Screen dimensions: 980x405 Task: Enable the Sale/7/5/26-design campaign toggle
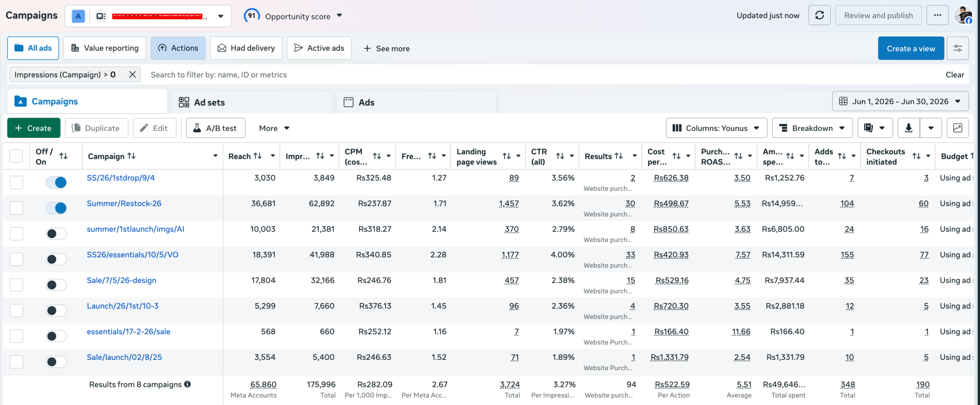[56, 285]
